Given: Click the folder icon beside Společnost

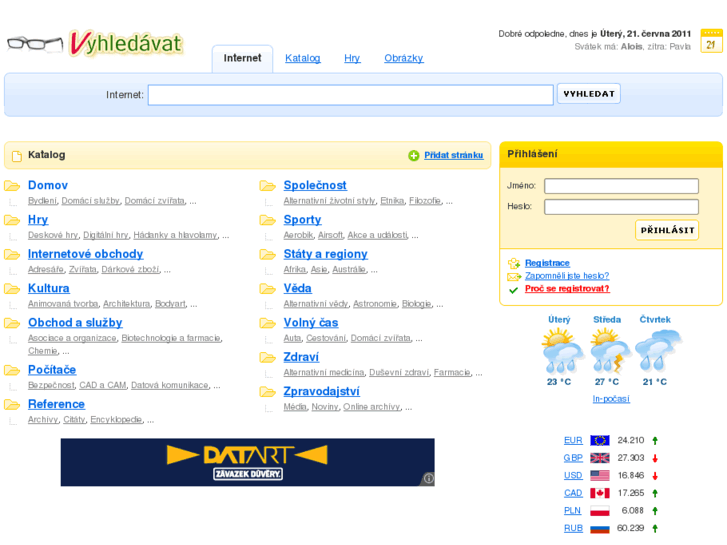Looking at the screenshot, I should click(x=268, y=186).
